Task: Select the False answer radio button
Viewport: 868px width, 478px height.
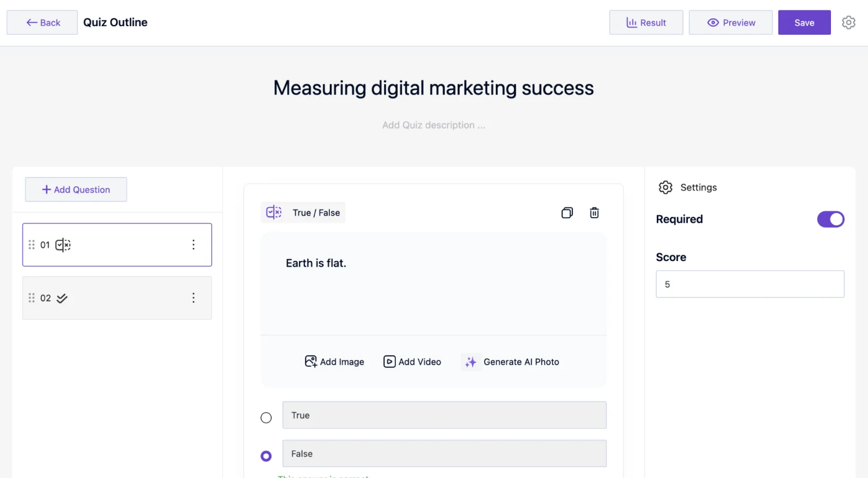Action: click(266, 455)
